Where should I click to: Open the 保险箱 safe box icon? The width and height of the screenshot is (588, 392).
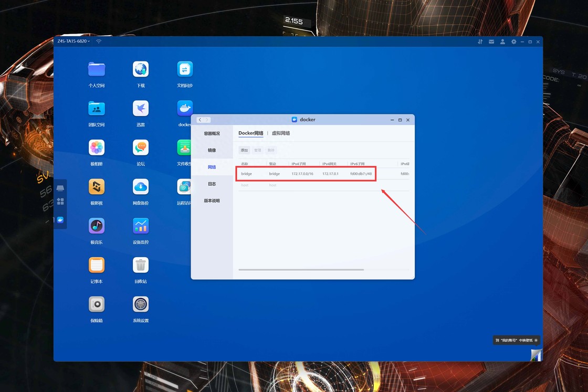[x=97, y=304]
